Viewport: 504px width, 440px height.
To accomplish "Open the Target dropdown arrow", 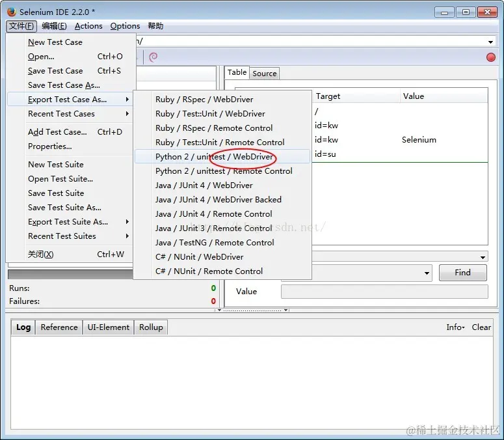I will coord(427,273).
